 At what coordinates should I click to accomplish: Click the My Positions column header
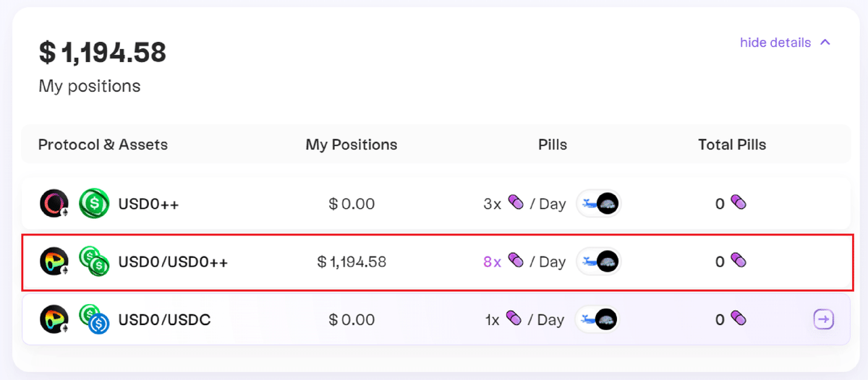coord(352,144)
